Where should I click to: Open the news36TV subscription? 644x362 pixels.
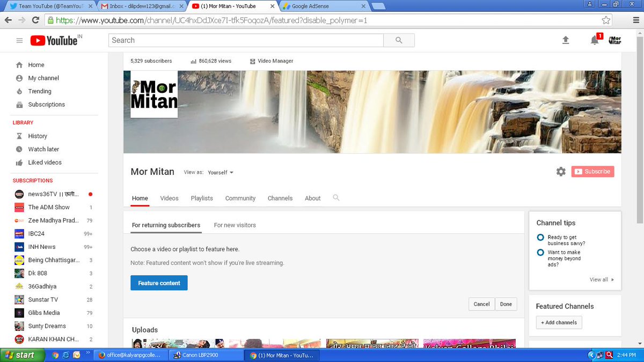click(54, 194)
